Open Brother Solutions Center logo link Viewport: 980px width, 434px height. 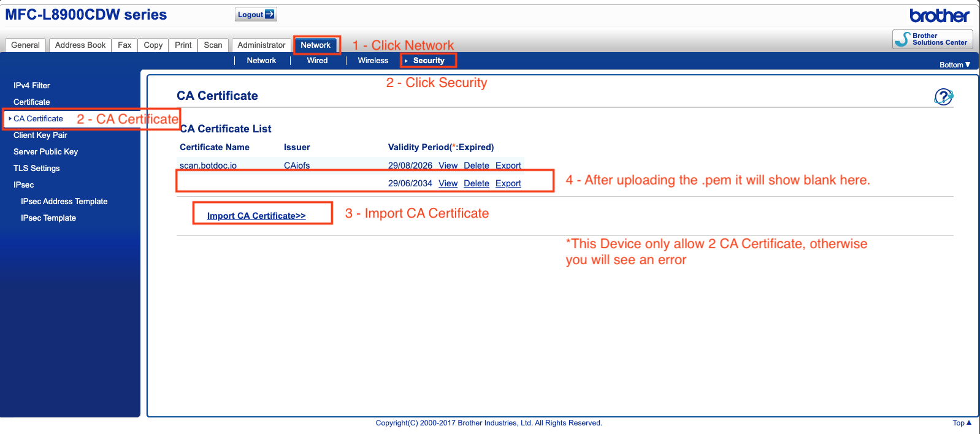[932, 39]
